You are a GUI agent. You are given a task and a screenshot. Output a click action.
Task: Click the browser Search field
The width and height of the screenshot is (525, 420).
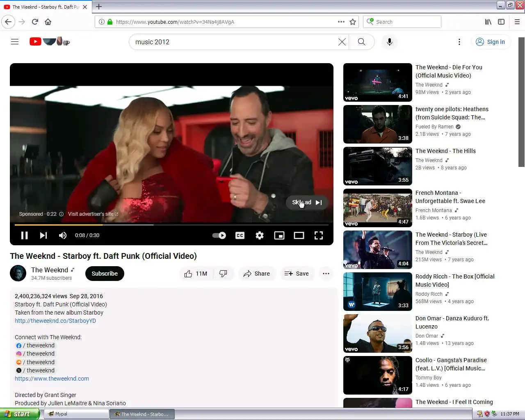pos(402,22)
